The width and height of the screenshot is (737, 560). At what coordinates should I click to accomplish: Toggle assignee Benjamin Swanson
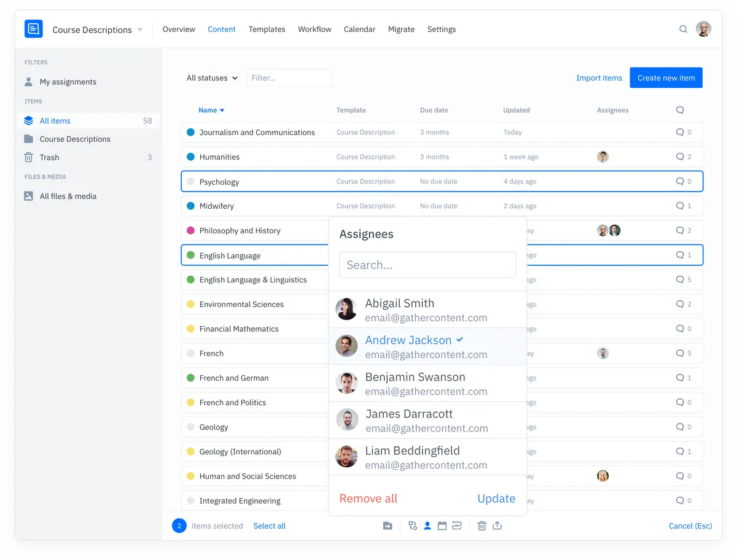[x=428, y=383]
